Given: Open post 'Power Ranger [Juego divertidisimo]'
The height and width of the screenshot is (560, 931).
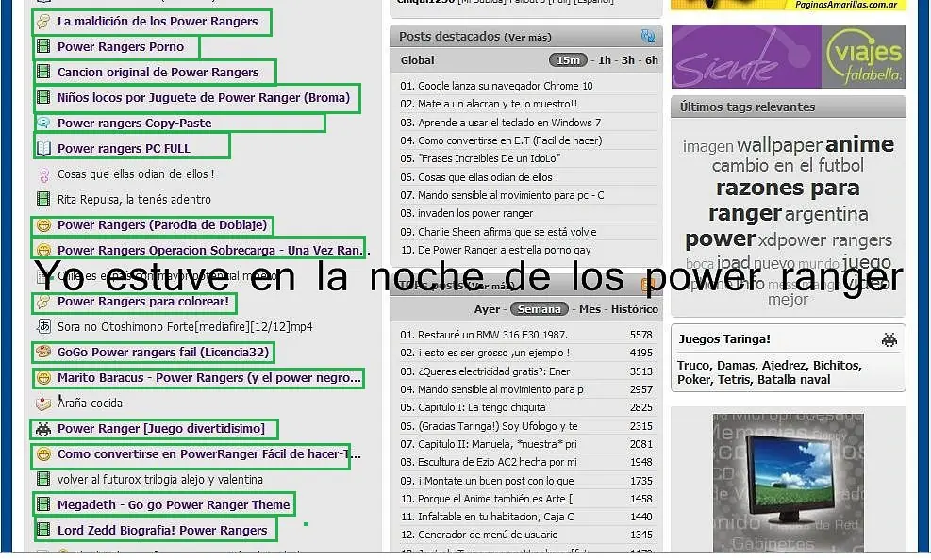Looking at the screenshot, I should click(x=161, y=428).
